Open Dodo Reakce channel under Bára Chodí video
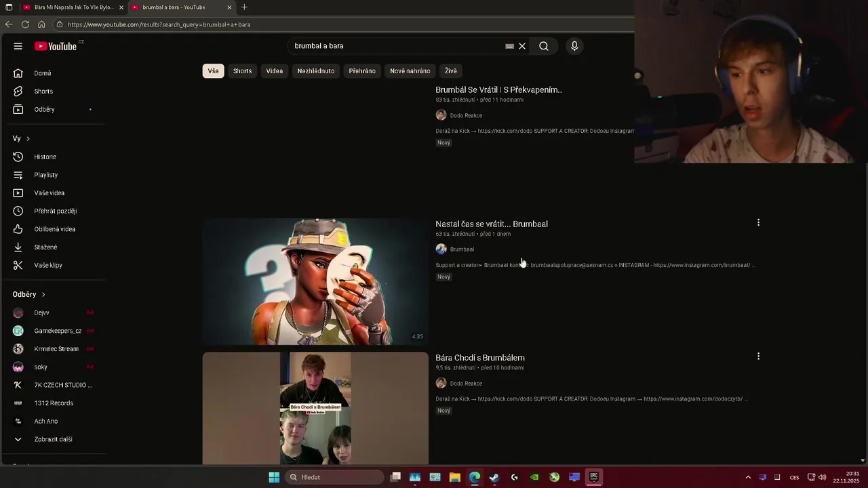The image size is (868, 488). point(466,384)
